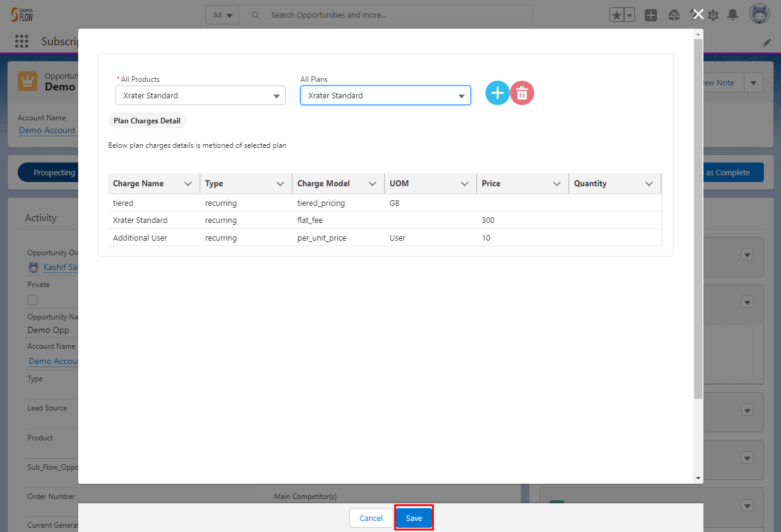Open the Demo Account link
Image resolution: width=781 pixels, height=532 pixels.
coord(47,130)
